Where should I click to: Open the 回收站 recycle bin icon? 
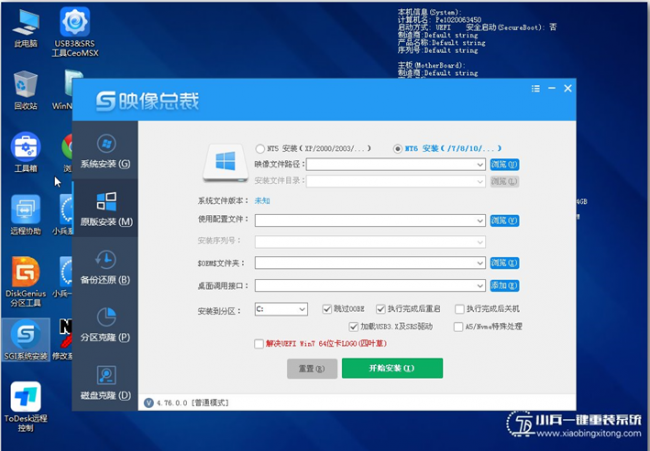26,90
